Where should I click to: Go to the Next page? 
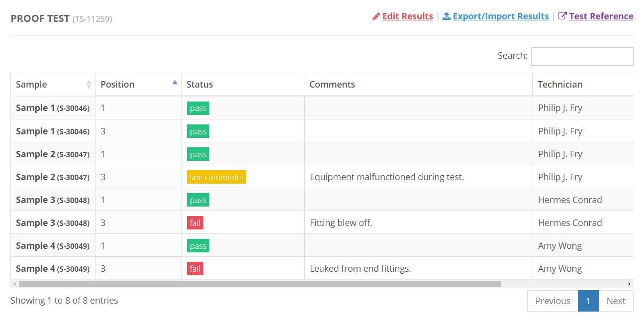tap(616, 301)
